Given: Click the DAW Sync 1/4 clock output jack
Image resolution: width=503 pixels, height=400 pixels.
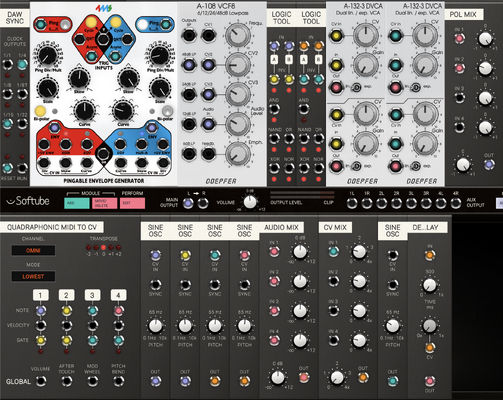Looking at the screenshot, I should click(x=22, y=64).
